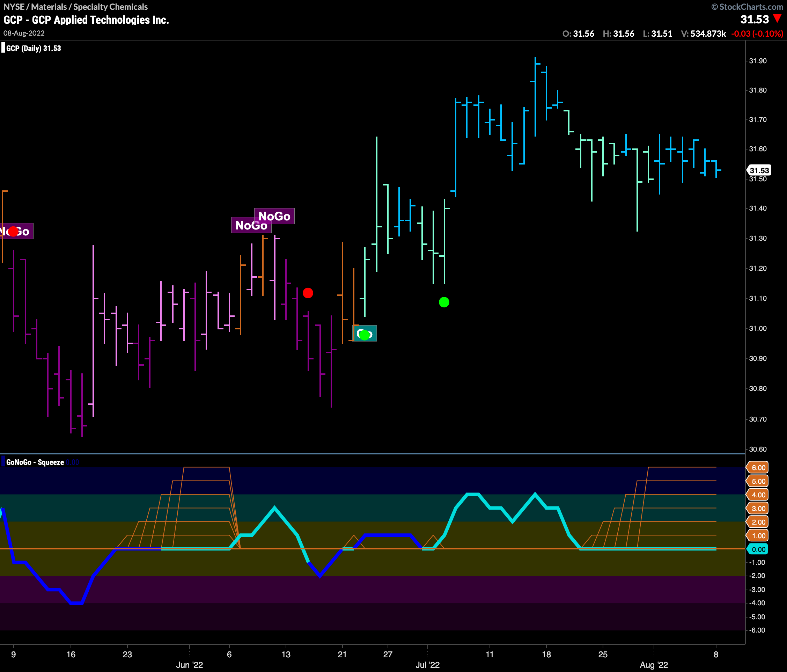
Task: Click the 31.80 price axis label
Action: tap(758, 90)
